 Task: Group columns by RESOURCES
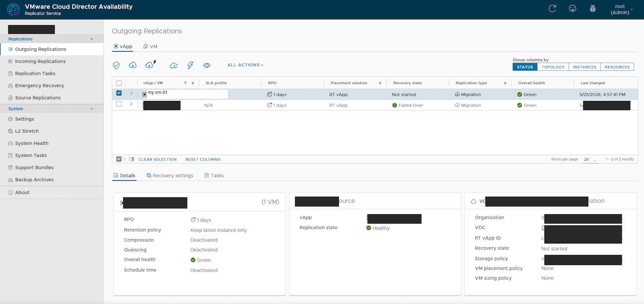(x=617, y=67)
